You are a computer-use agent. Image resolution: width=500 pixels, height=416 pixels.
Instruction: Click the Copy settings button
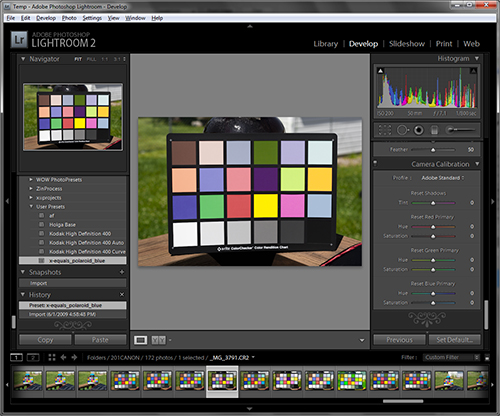click(x=45, y=340)
